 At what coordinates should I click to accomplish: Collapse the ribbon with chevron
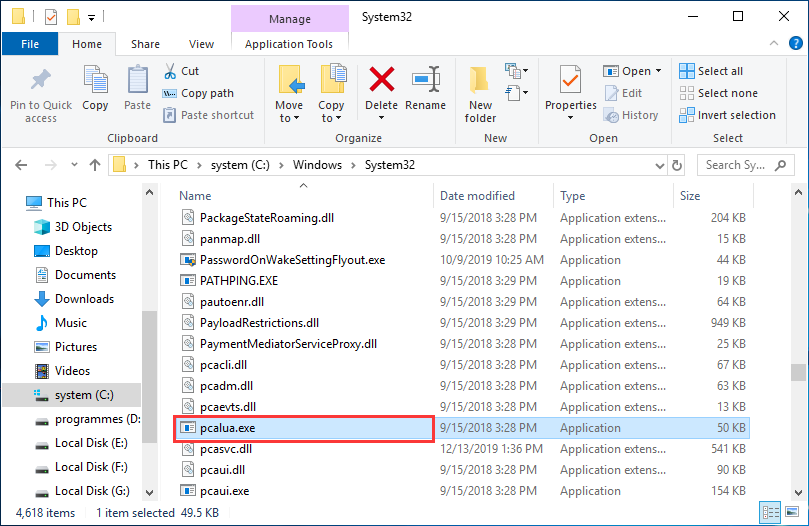[773, 43]
